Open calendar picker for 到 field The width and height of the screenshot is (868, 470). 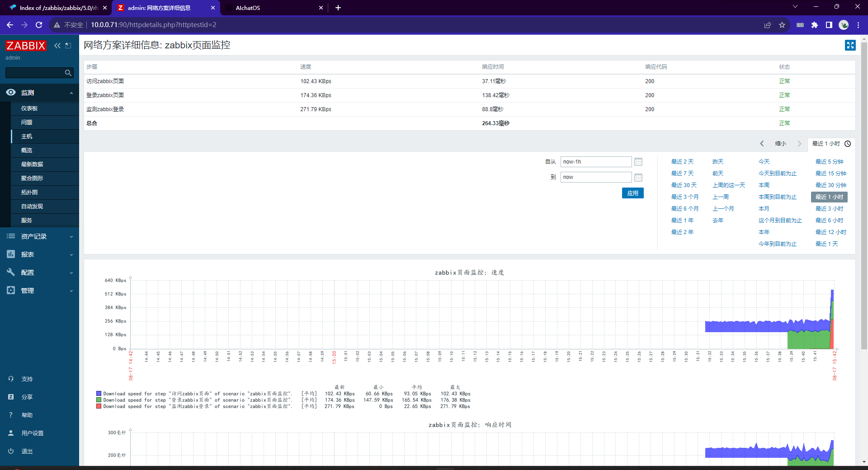pos(638,177)
